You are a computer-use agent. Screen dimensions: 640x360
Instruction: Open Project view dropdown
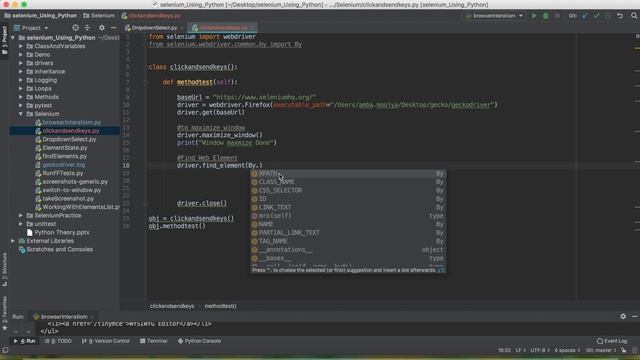(31, 28)
